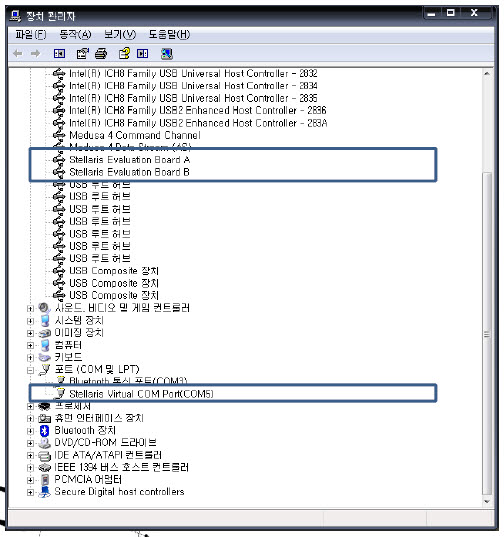Click the Print toolbar icon
The width and height of the screenshot is (504, 537).
(101, 54)
